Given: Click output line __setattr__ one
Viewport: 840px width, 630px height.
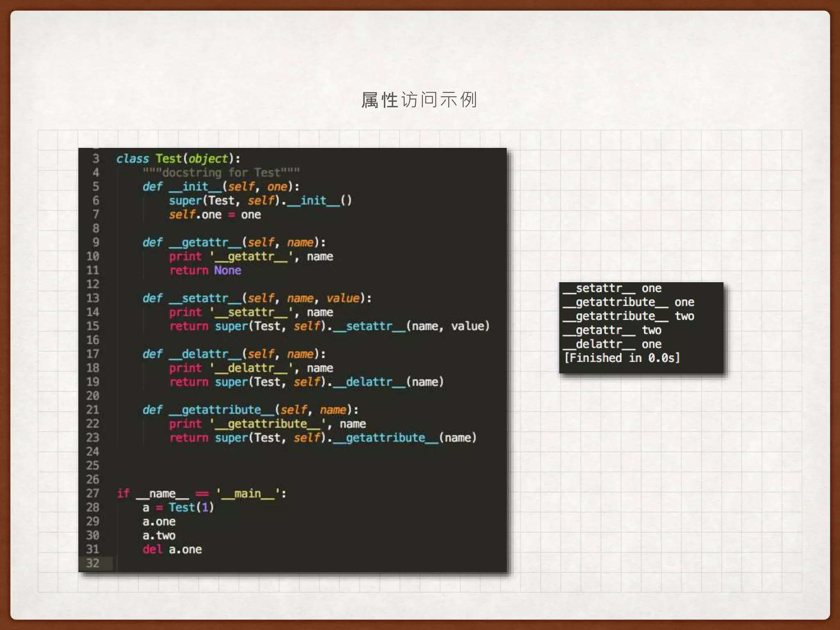Looking at the screenshot, I should (612, 288).
